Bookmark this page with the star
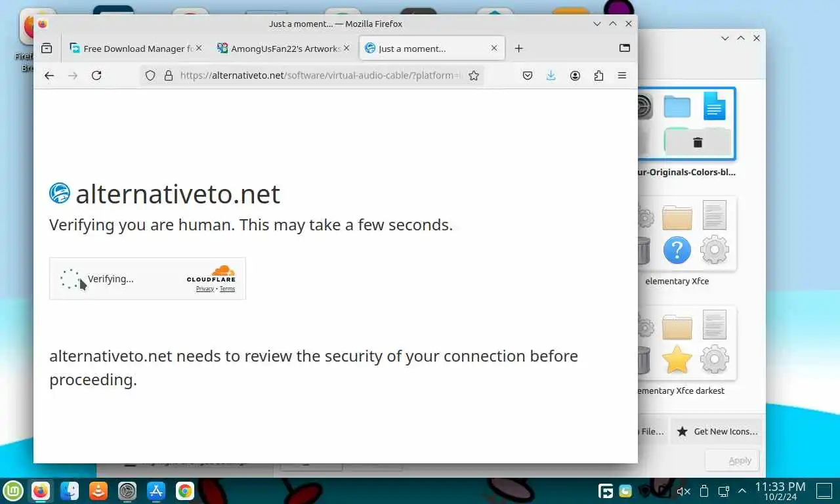 474,75
